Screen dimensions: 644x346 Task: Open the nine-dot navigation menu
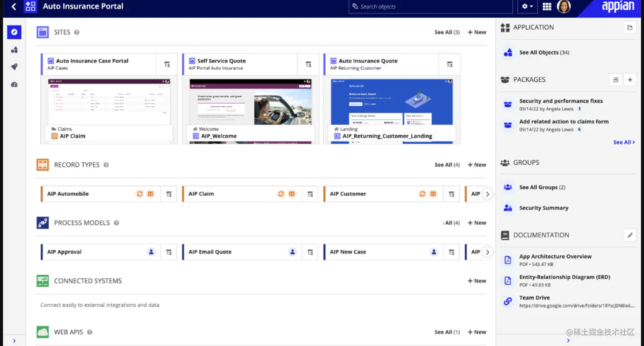[547, 6]
